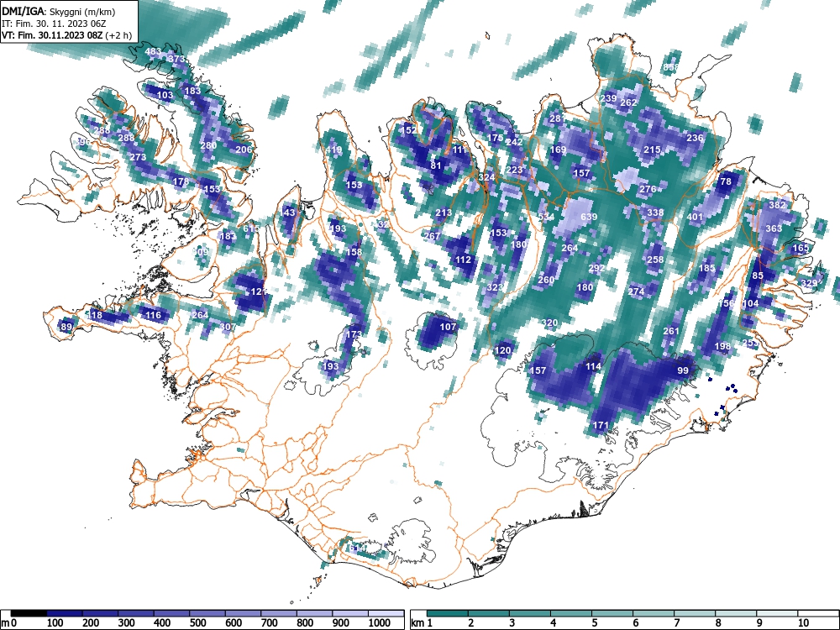The image size is (840, 630).
Task: Click the visibility value 292
Action: click(596, 268)
